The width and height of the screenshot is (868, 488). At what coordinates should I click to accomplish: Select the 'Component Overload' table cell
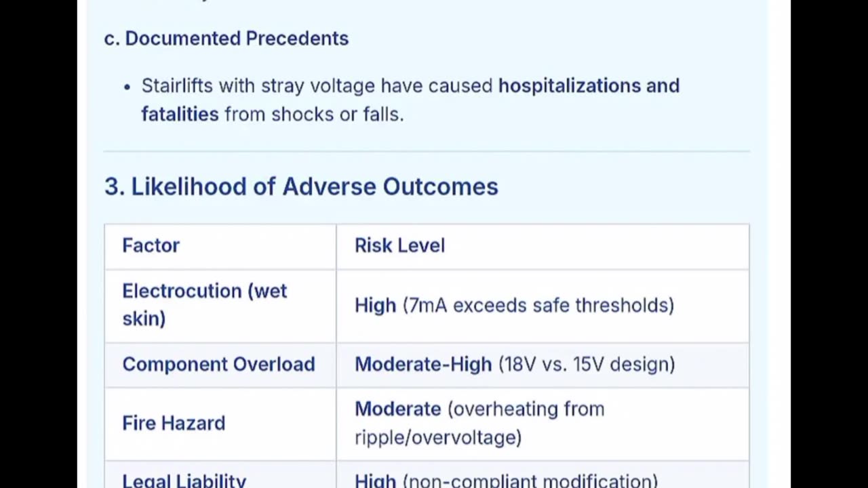pyautogui.click(x=218, y=365)
